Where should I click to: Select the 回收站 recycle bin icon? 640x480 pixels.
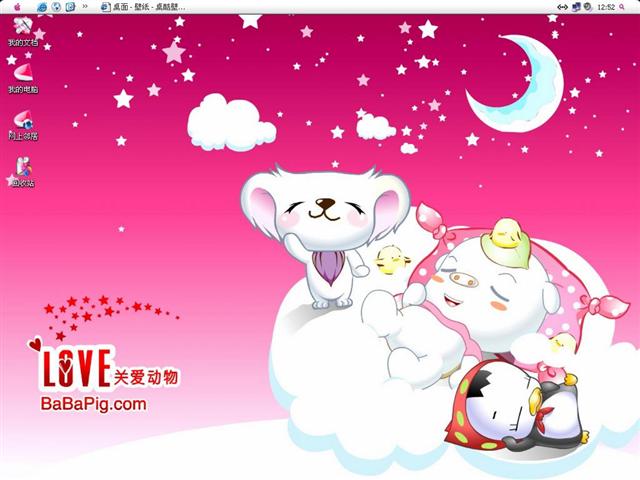23,171
